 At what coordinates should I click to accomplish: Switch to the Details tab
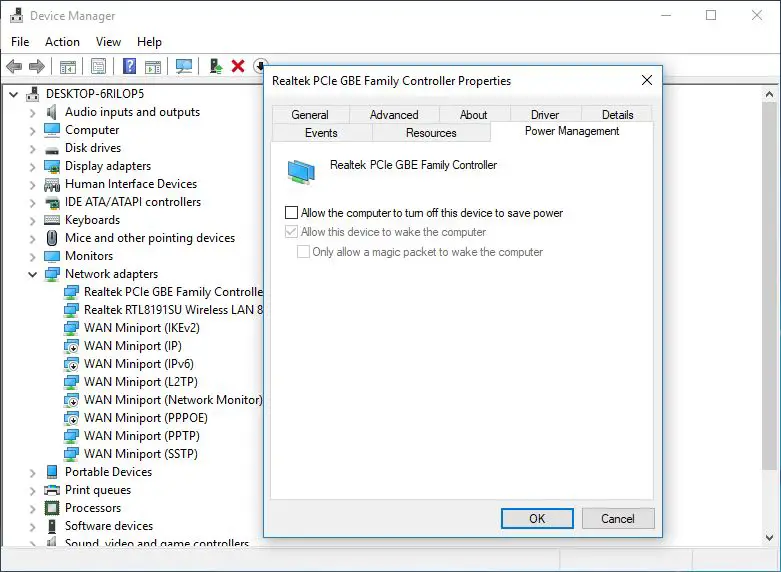point(618,115)
